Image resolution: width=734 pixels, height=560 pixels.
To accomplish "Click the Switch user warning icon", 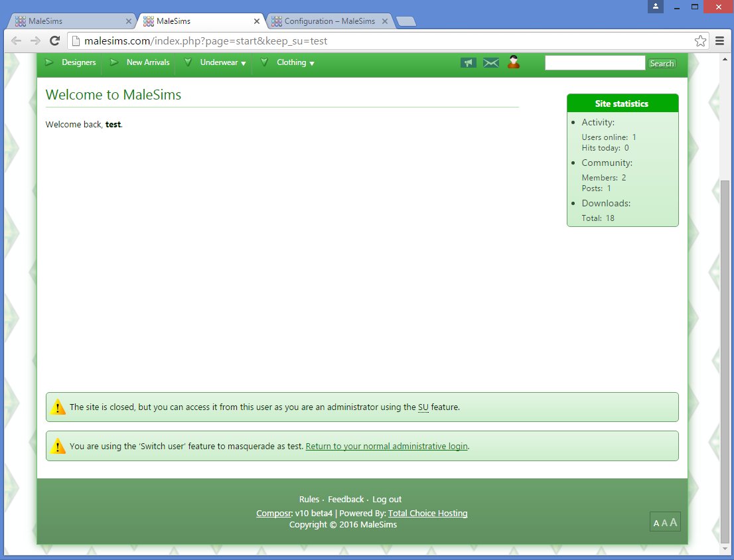I will [x=58, y=446].
